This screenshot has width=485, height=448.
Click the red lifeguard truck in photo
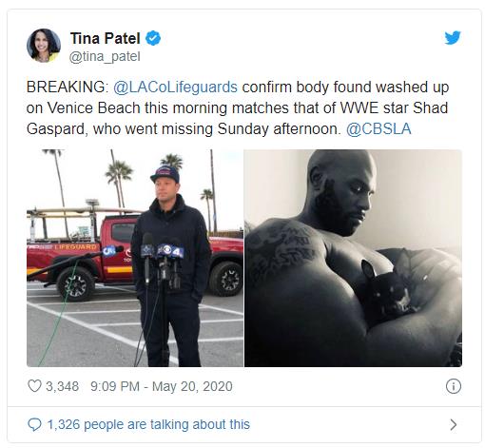click(x=135, y=254)
